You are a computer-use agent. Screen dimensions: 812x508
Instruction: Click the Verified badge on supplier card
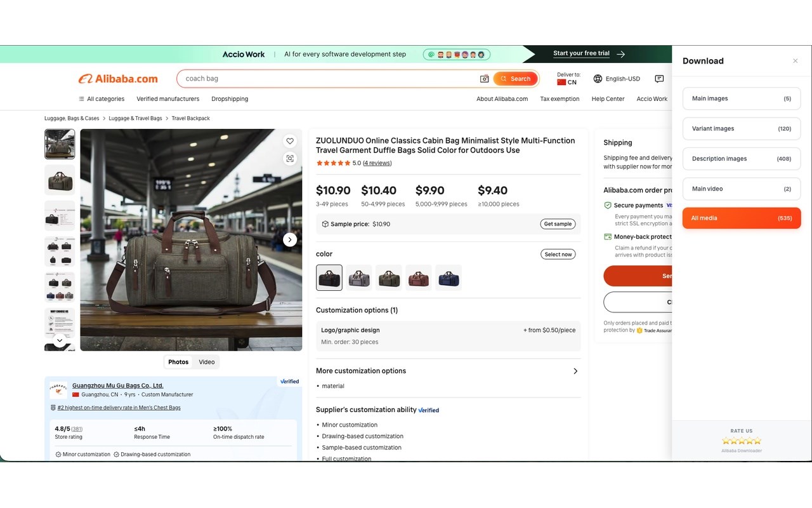click(289, 382)
